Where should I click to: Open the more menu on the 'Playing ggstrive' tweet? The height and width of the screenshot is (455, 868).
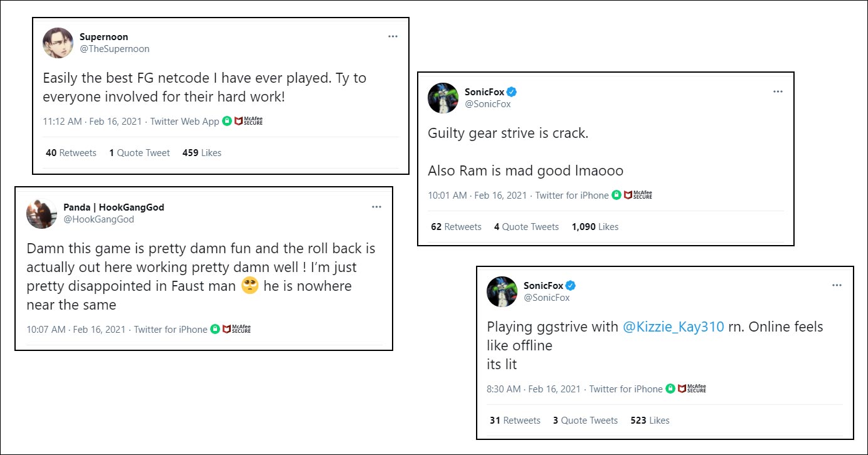837,285
